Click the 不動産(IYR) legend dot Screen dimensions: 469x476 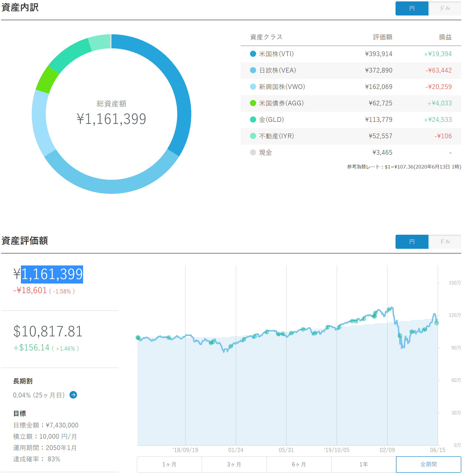coord(253,136)
